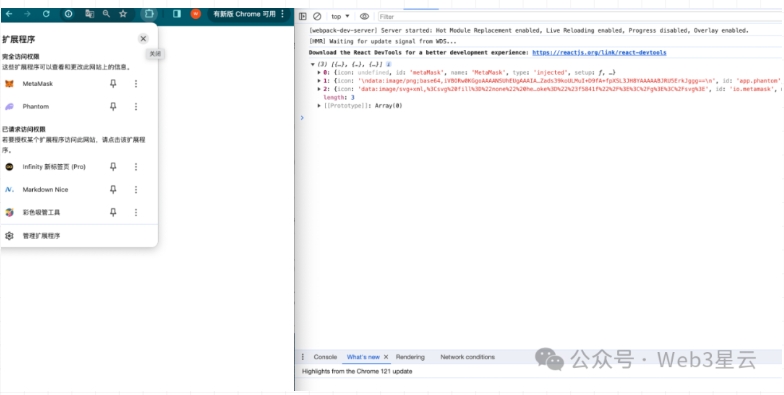784x395 pixels.
Task: Open the react-devtools link
Action: 599,52
